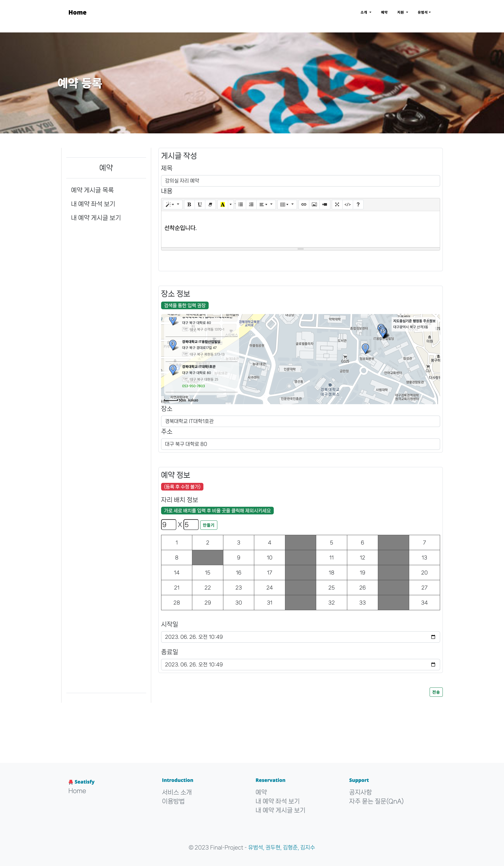Open 내 예약 좌석 보기 in sidebar
This screenshot has height=866, width=504.
click(93, 204)
